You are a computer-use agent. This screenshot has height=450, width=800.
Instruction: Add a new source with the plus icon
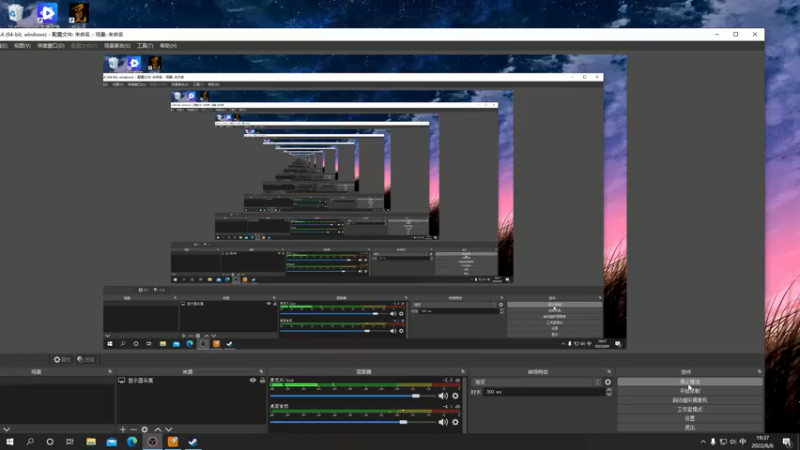click(122, 430)
